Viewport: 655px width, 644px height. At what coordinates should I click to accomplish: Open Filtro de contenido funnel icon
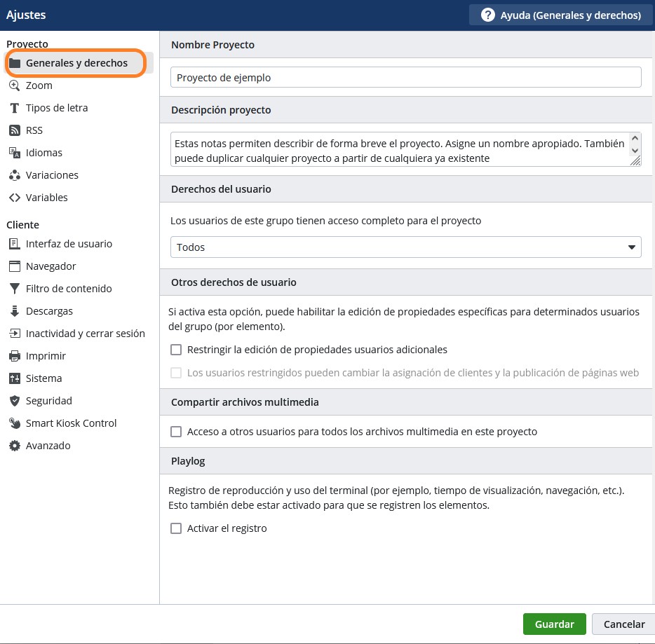(14, 289)
